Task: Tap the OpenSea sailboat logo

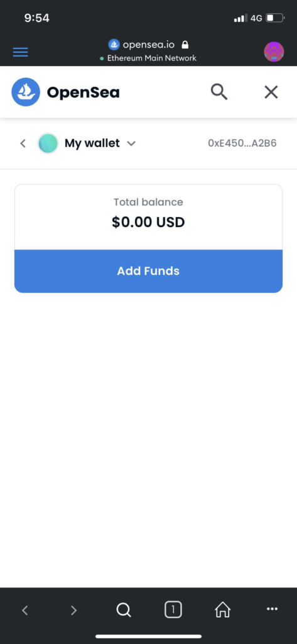Action: (26, 92)
